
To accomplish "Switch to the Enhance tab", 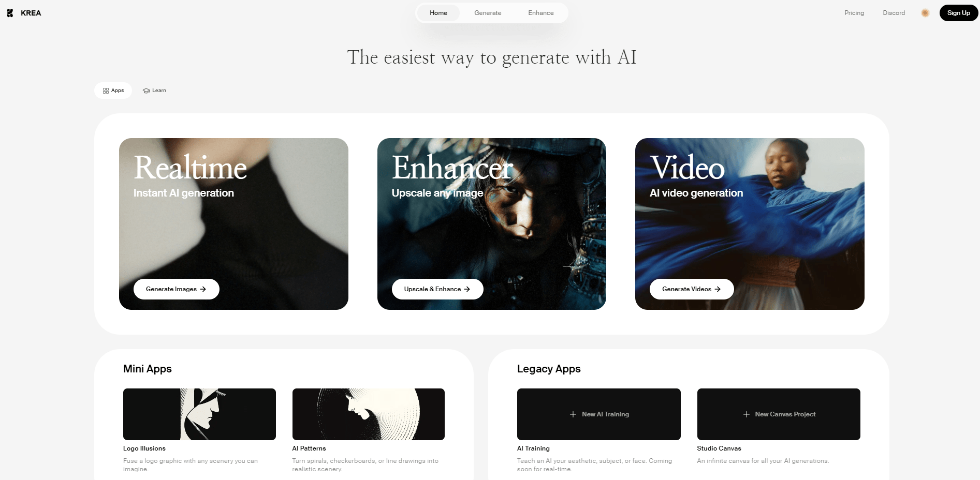I will click(541, 13).
